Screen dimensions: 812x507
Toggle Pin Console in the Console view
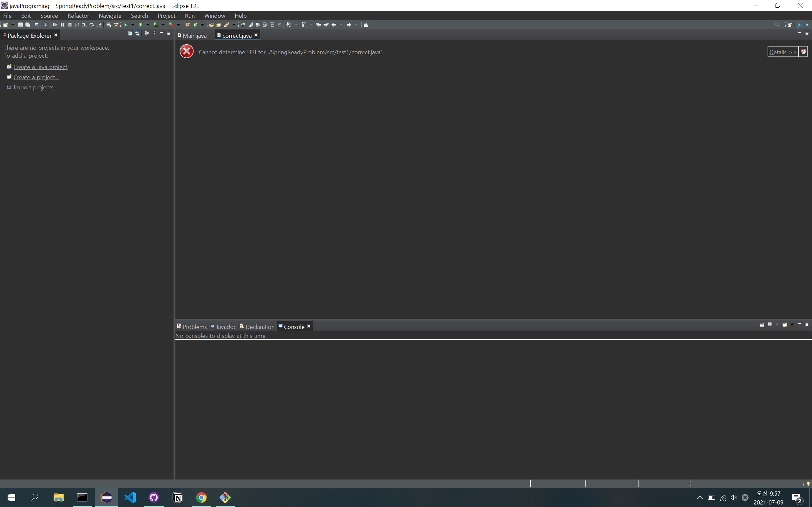[762, 324]
